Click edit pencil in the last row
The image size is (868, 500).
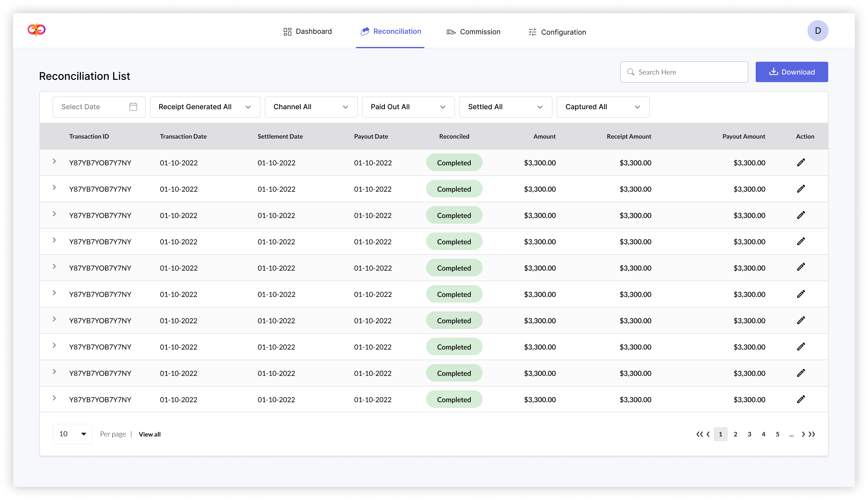coord(801,399)
